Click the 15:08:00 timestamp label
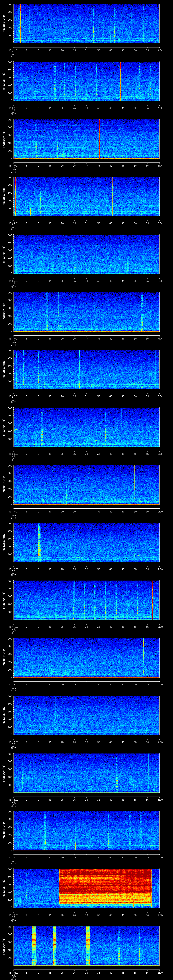The width and height of the screenshot is (173, 980). [14, 454]
